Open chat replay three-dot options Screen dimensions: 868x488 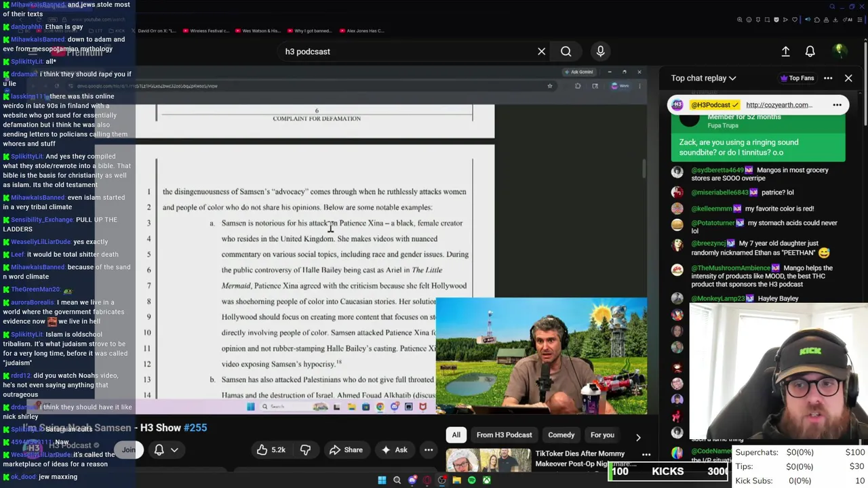(x=828, y=78)
